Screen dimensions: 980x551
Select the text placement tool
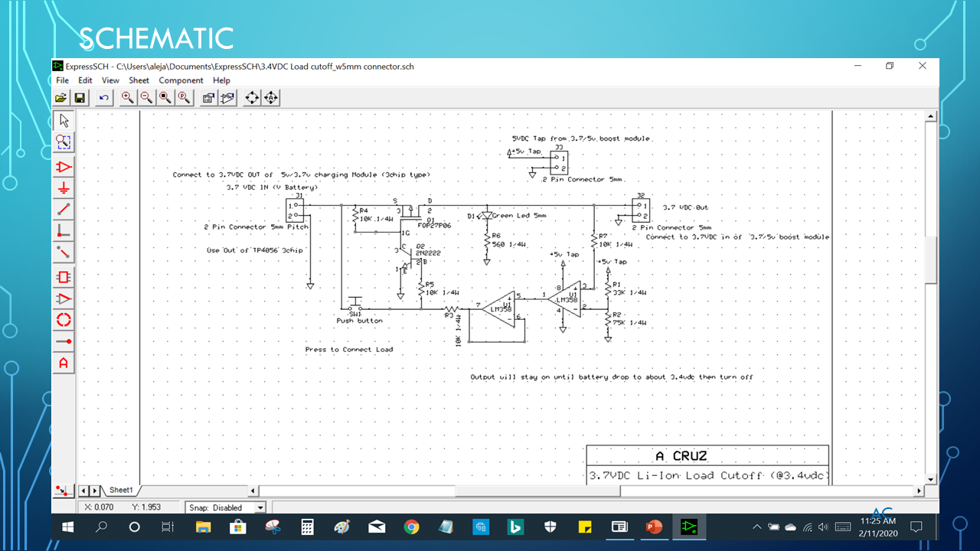[64, 363]
